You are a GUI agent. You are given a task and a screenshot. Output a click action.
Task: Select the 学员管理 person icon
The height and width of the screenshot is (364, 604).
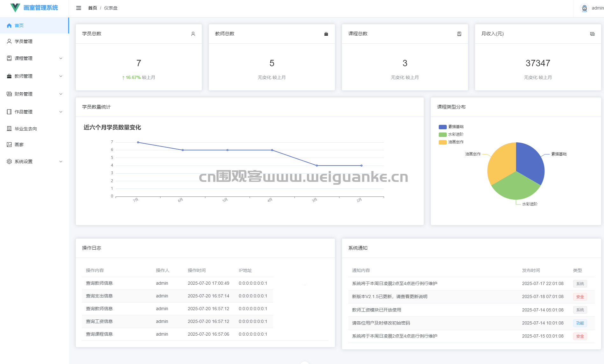[9, 41]
